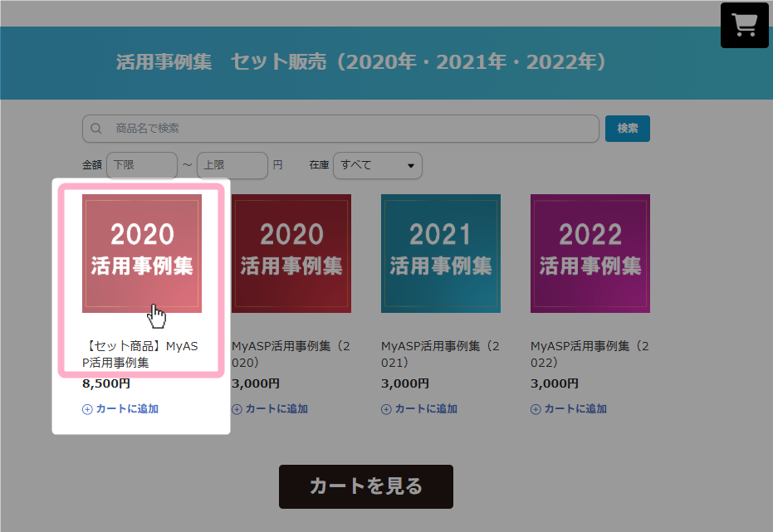Add the 2020 edition to cart

click(x=270, y=409)
